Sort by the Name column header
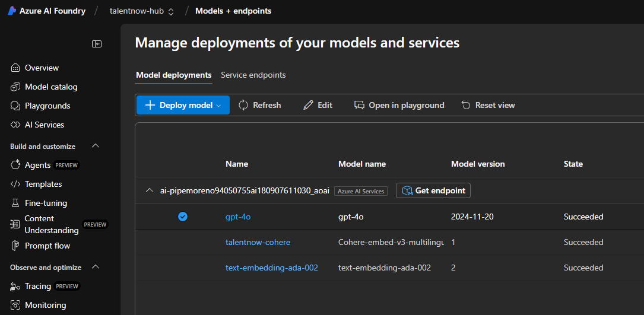 pyautogui.click(x=237, y=164)
